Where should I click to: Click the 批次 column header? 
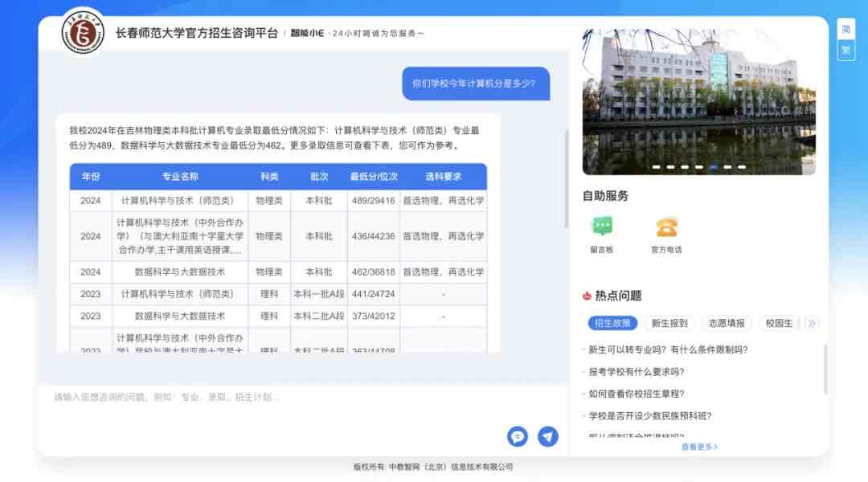pos(319,177)
